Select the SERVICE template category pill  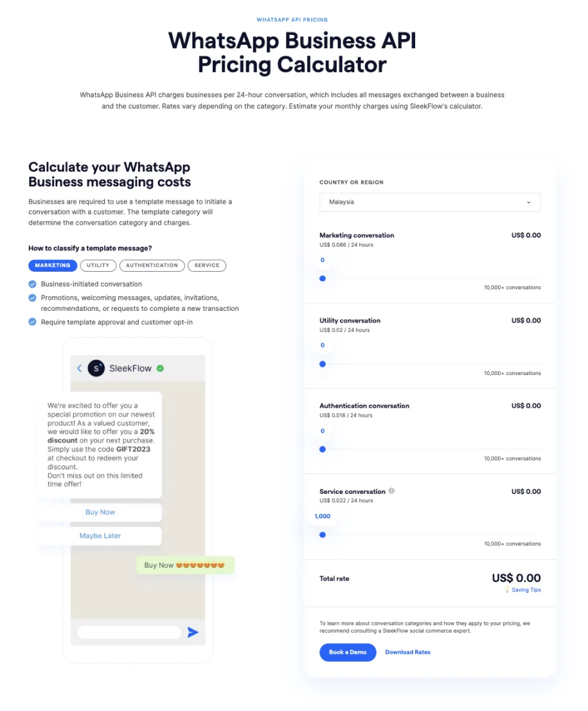(207, 265)
